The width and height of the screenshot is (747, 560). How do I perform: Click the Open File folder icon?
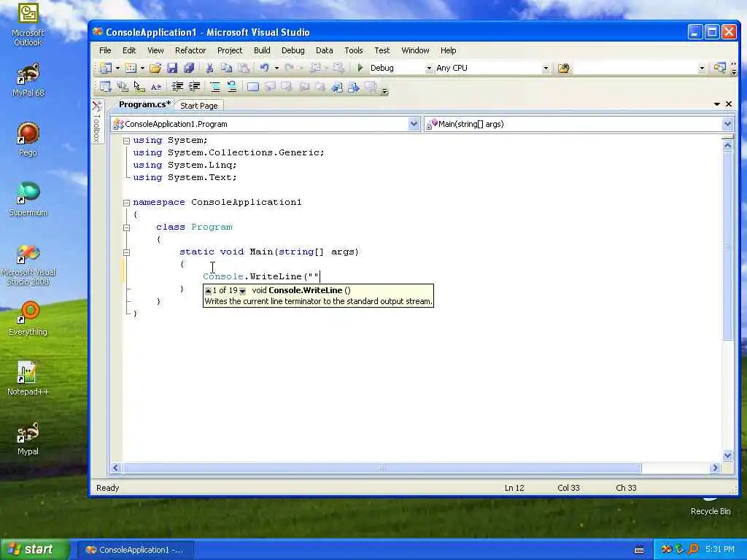155,68
